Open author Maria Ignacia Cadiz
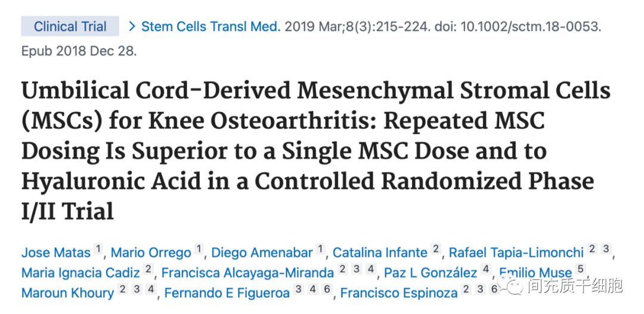 (x=80, y=272)
